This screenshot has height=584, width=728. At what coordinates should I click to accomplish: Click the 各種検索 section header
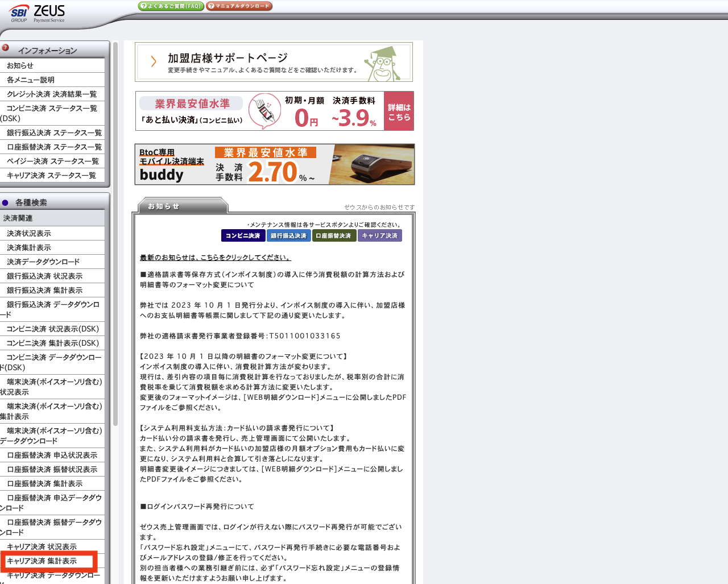pyautogui.click(x=55, y=202)
